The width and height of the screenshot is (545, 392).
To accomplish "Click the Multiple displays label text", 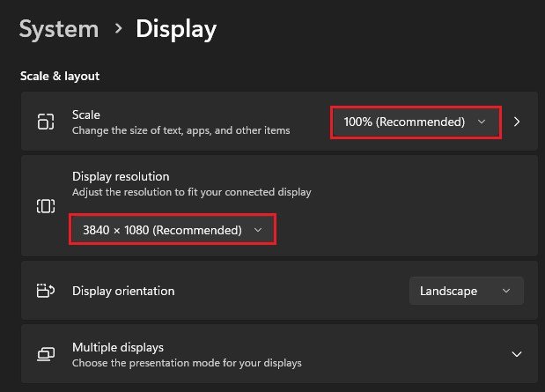I will coord(118,347).
